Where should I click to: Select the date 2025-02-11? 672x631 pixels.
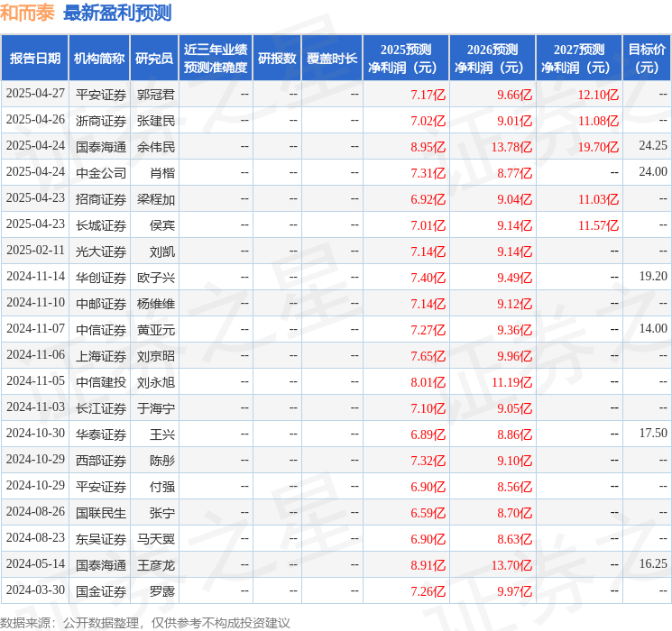point(35,251)
